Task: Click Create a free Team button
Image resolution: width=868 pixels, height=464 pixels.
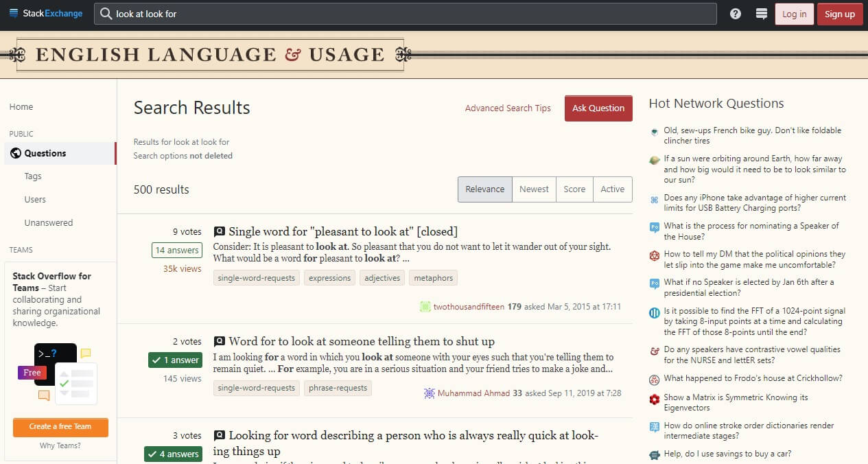Action: click(60, 427)
